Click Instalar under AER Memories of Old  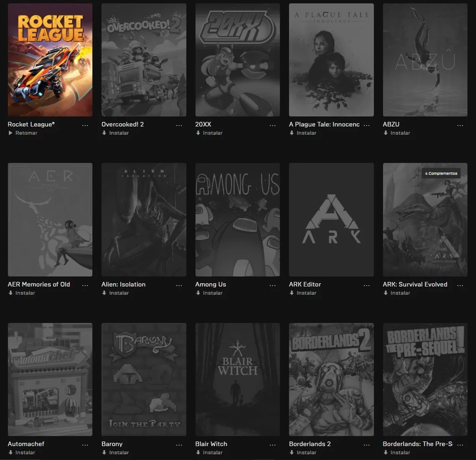pos(22,293)
